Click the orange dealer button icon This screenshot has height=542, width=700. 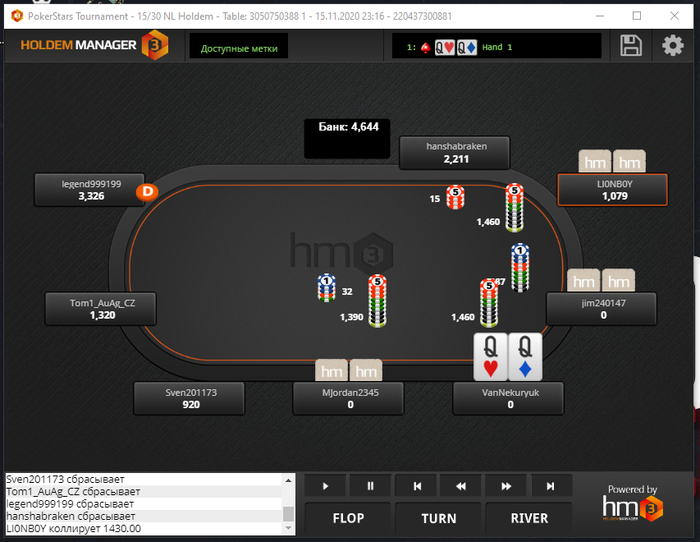(147, 192)
